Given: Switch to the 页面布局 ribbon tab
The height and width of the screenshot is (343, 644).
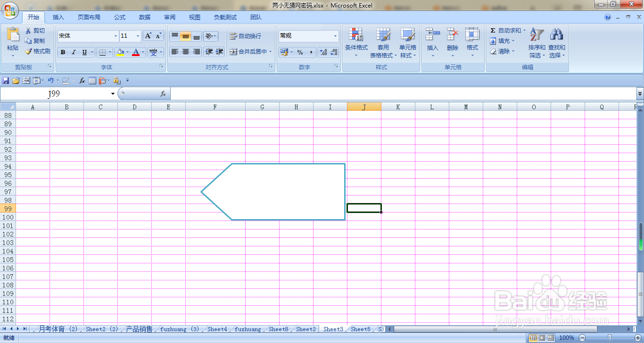Looking at the screenshot, I should pos(89,17).
